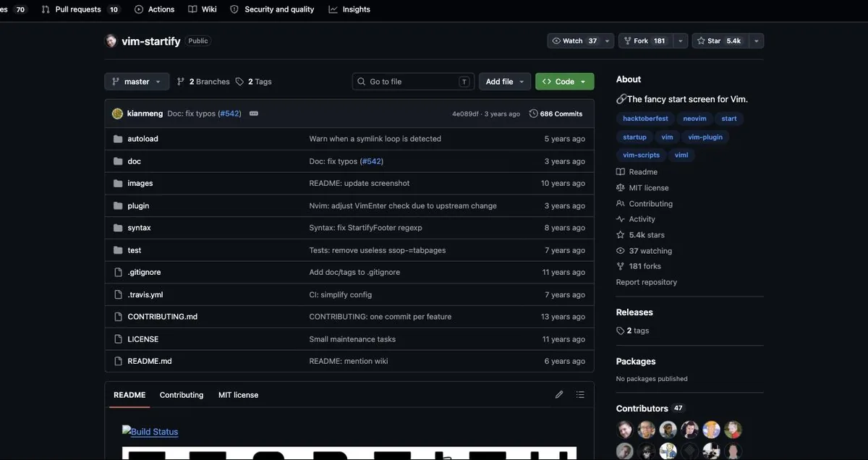
Task: Open the LICENSE file
Action: point(143,339)
